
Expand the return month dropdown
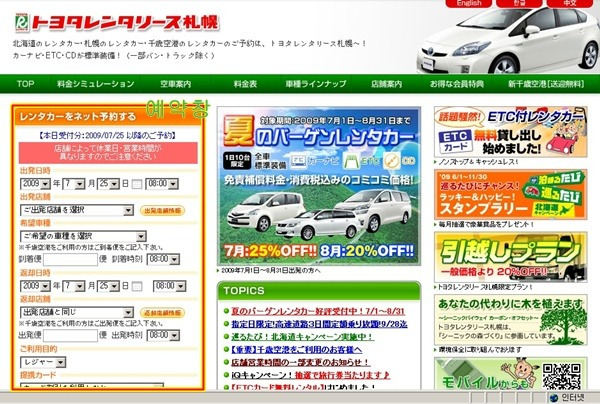click(73, 286)
